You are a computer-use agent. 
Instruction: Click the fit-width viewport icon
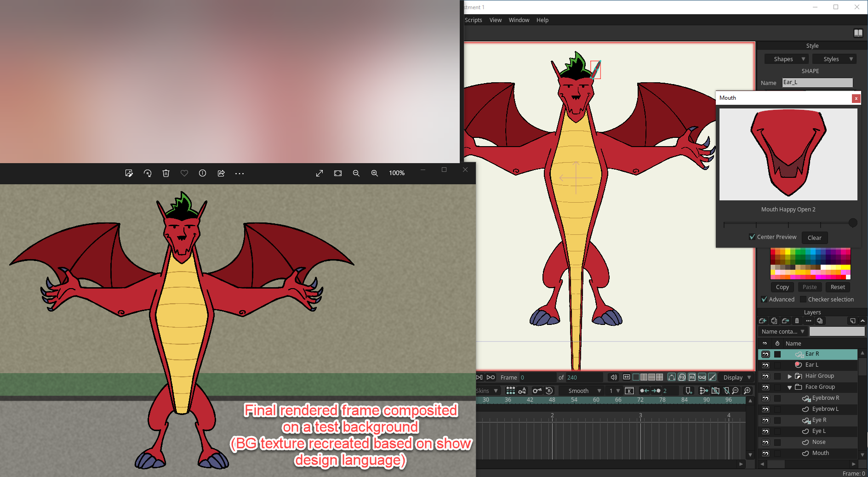(x=627, y=377)
